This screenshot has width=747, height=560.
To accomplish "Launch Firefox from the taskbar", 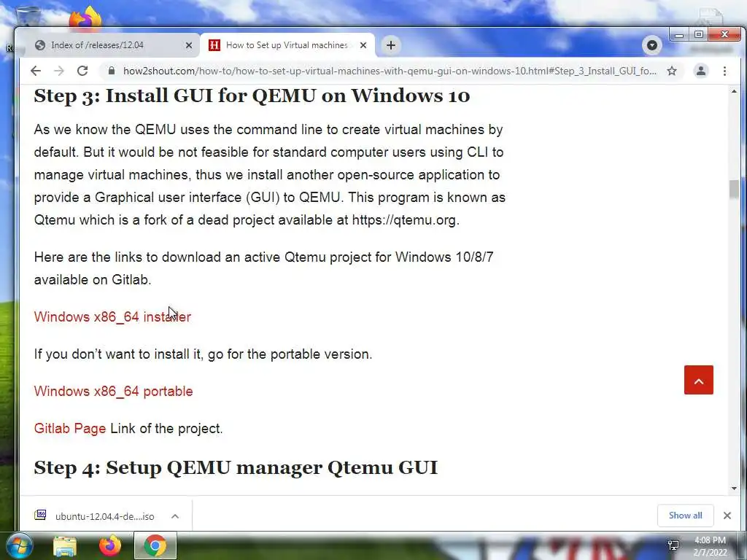I will coord(109,546).
